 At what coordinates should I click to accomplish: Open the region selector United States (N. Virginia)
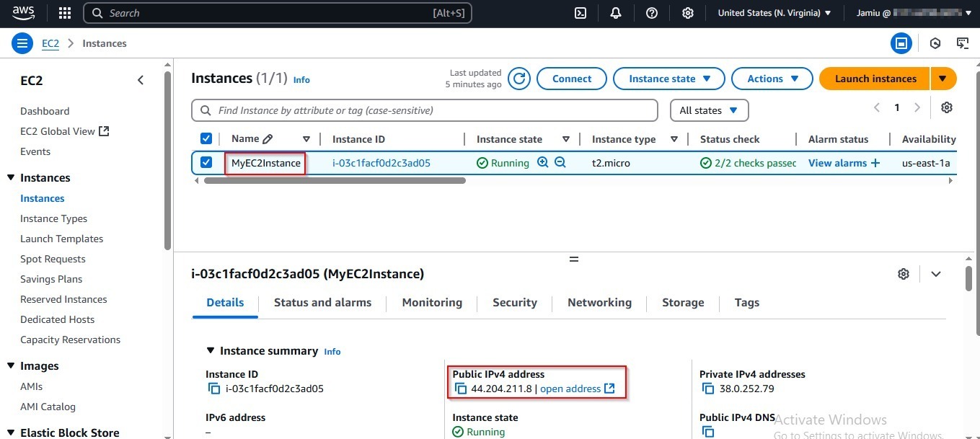tap(774, 13)
